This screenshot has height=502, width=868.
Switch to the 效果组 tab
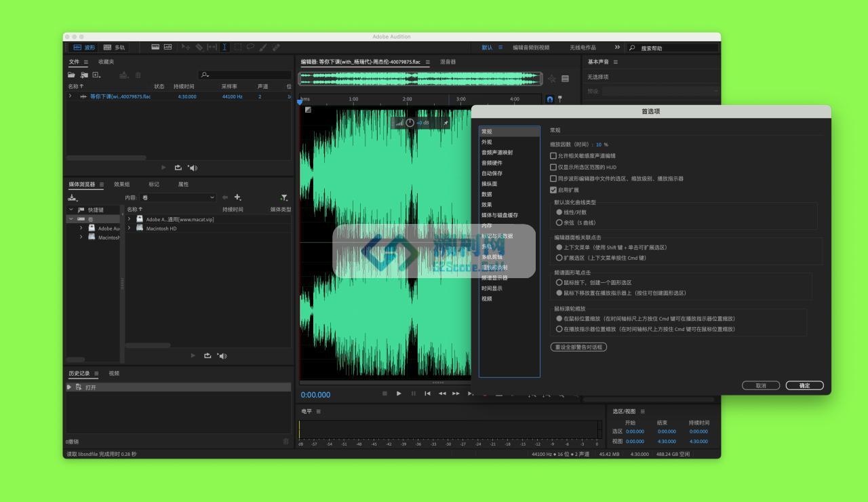(x=122, y=184)
